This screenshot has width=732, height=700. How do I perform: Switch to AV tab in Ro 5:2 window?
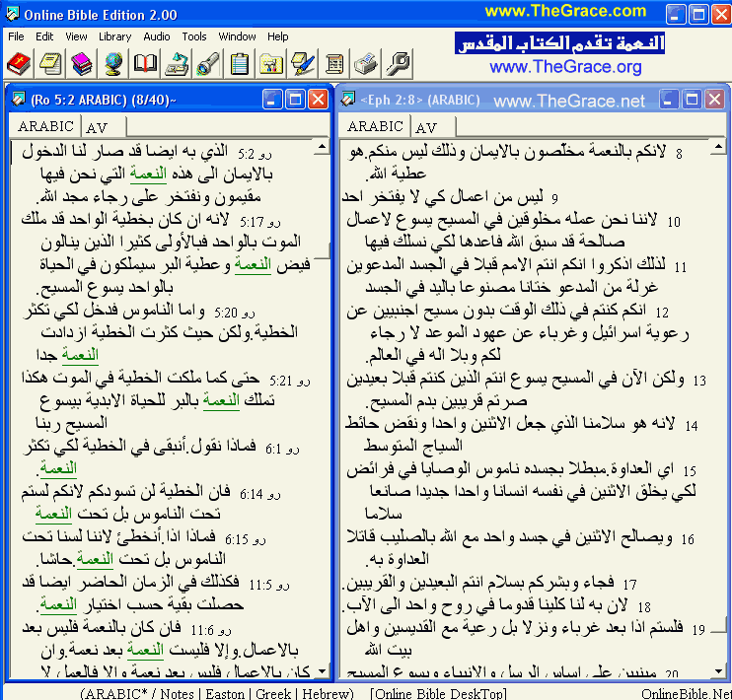pyautogui.click(x=97, y=127)
